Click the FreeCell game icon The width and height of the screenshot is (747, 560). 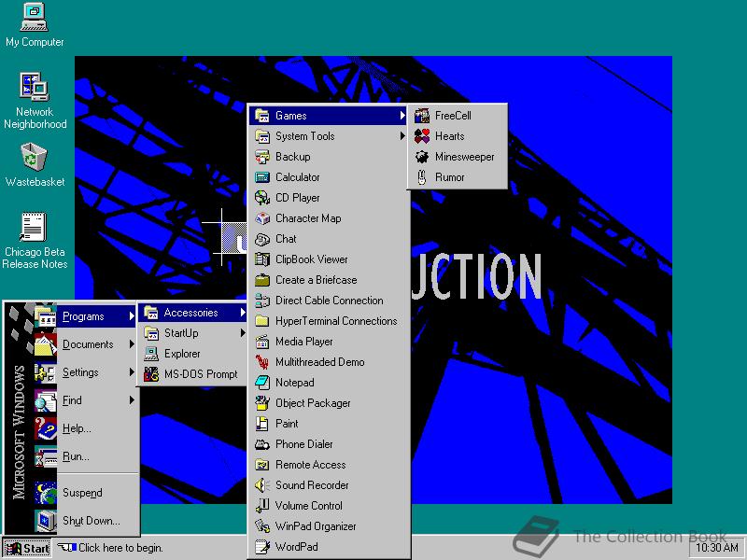[422, 116]
